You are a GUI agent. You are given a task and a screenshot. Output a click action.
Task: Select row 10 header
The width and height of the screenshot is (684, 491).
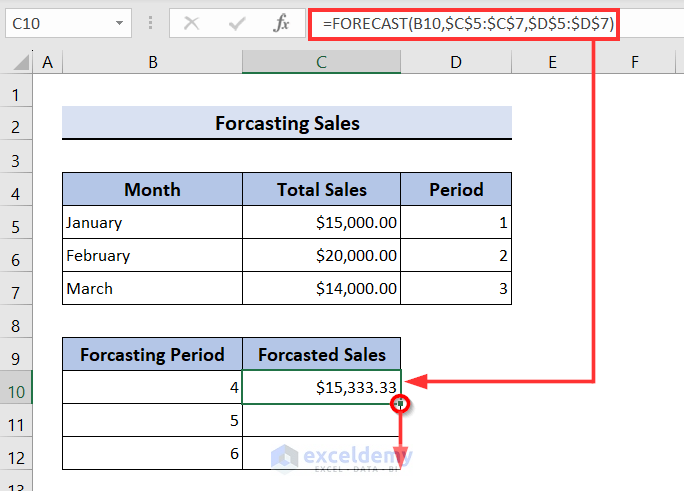(16, 387)
